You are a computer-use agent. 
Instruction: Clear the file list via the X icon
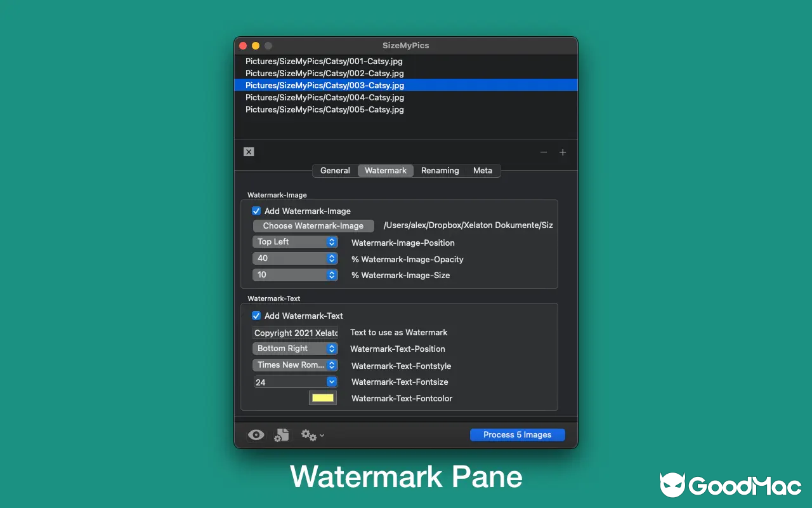coord(249,152)
